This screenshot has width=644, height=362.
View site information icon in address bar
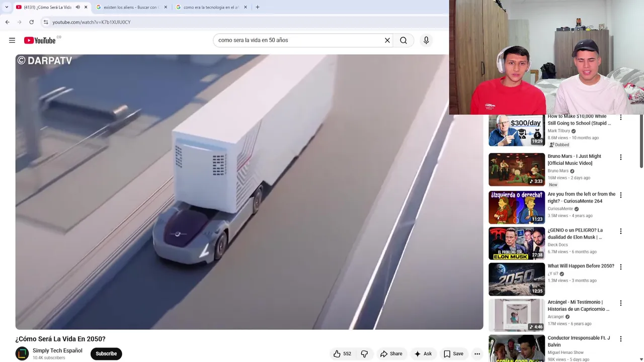(46, 22)
